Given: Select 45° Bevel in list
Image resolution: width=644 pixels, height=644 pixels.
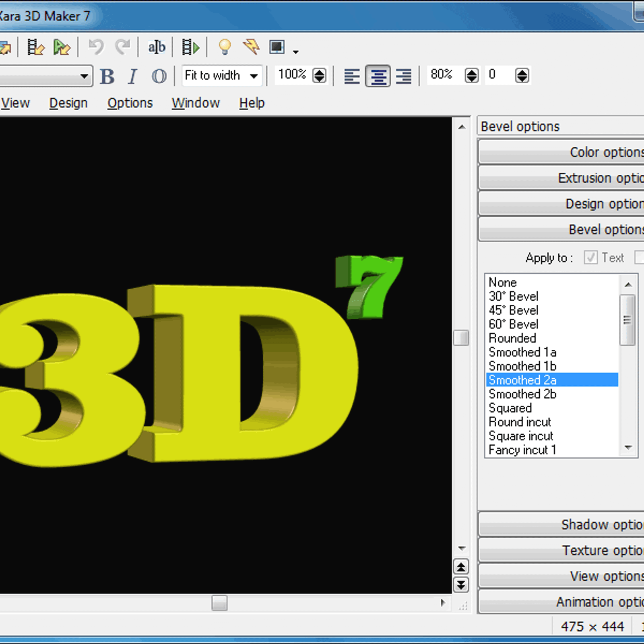Looking at the screenshot, I should [552, 310].
